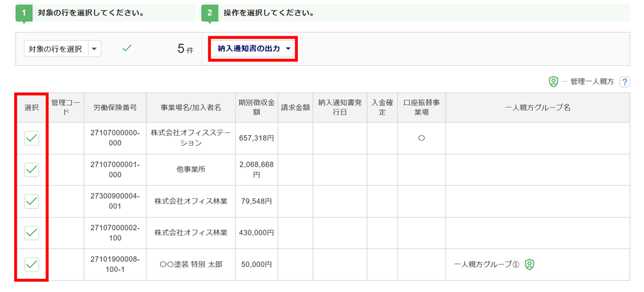Click the 事業場名/加入者名 column header
Screen dimensions: 644x292
click(191, 108)
